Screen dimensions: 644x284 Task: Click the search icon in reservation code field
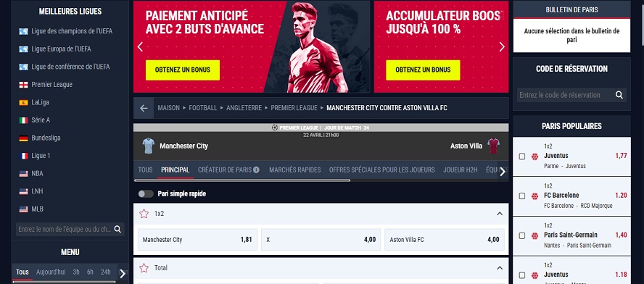click(619, 95)
